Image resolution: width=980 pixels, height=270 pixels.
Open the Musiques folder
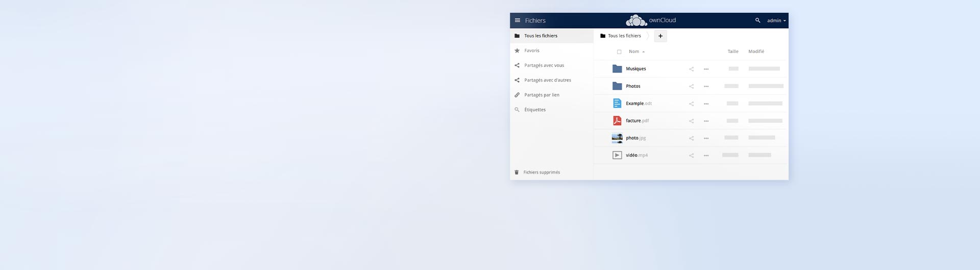[636, 69]
